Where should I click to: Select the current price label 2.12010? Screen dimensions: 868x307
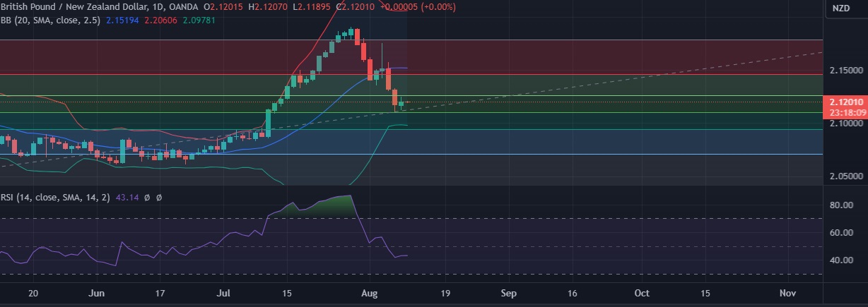[845, 102]
